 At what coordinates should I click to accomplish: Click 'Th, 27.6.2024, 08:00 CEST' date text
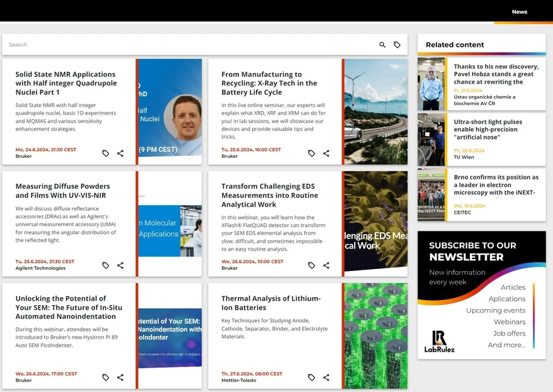tap(251, 374)
